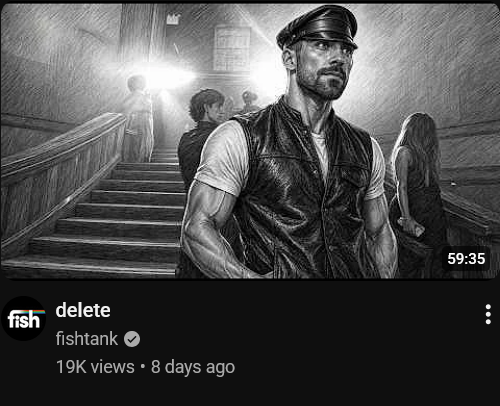Click the framed wall sign in thumbnail
Viewport: 500px width, 406px height.
point(232,48)
